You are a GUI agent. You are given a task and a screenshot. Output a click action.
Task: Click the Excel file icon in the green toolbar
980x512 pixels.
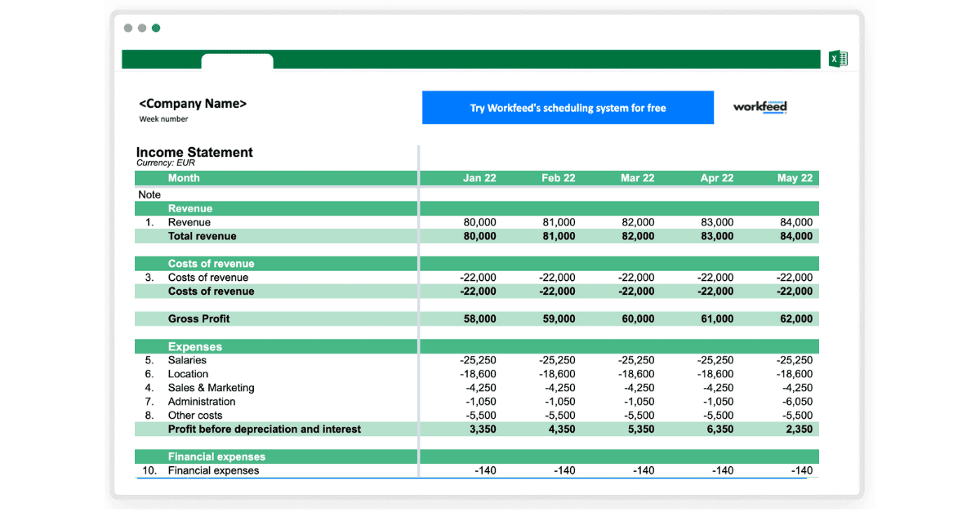click(x=837, y=58)
